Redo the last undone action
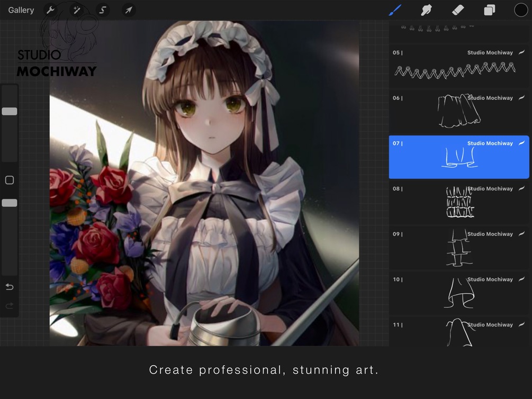This screenshot has height=399, width=532. click(10, 306)
